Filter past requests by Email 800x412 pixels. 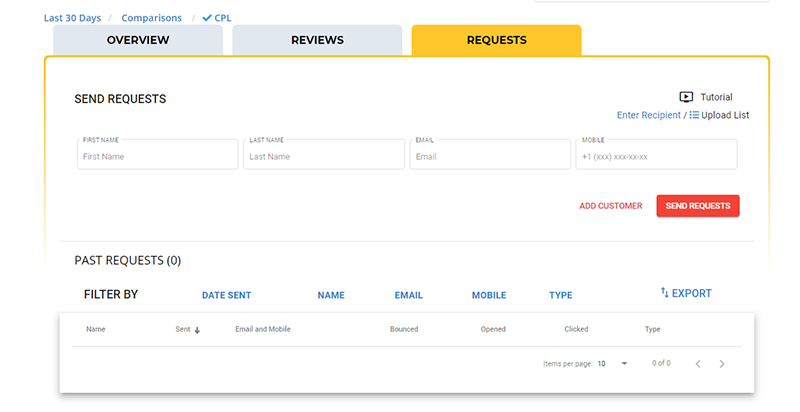point(409,295)
